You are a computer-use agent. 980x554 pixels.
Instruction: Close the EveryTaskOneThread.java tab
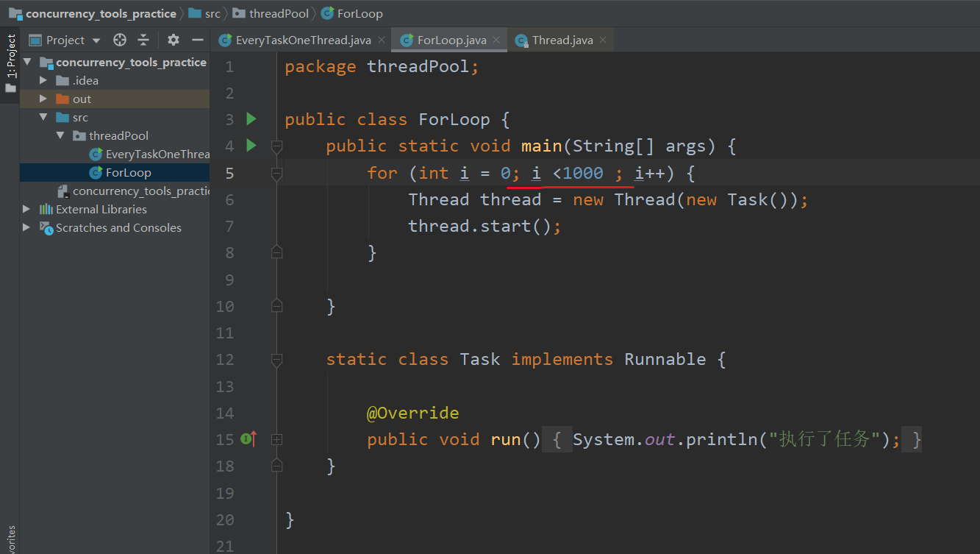click(382, 40)
